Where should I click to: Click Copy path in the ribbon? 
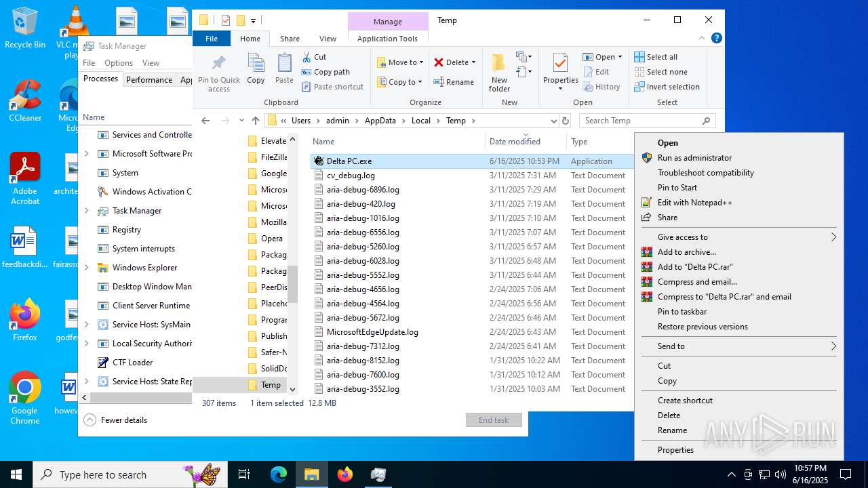[325, 72]
